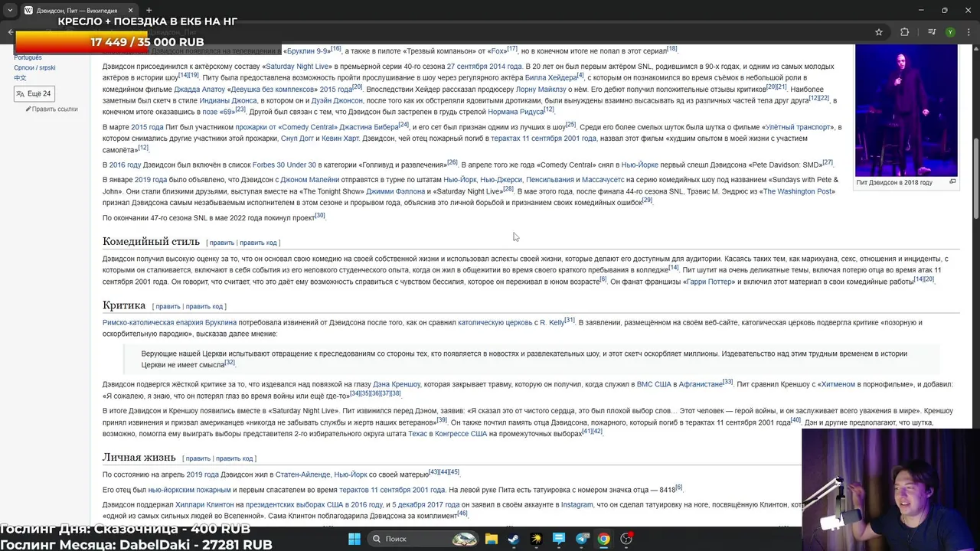The image size is (980, 551).
Task: Click править next to Личная жизнь
Action: [198, 458]
